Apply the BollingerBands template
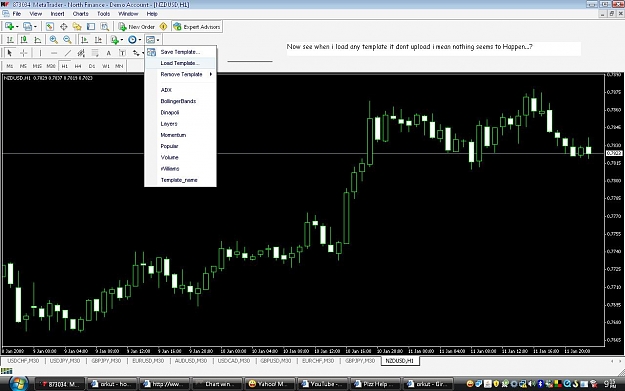 181,101
